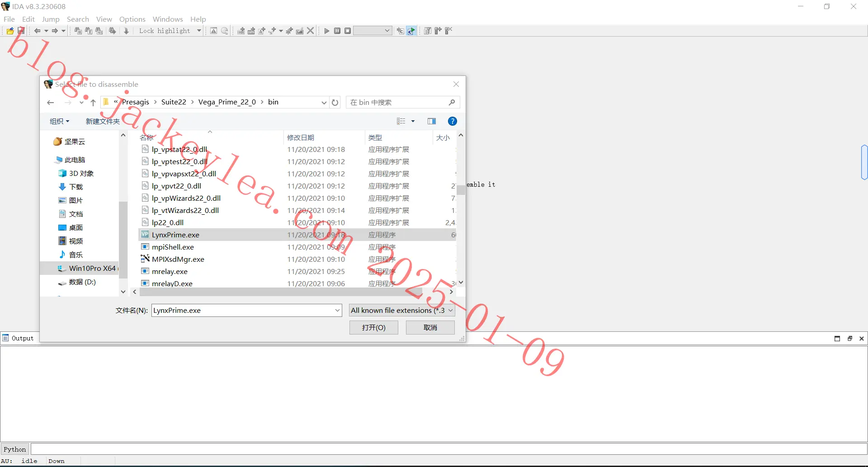
Task: Open the Lock highlight dropdown
Action: tap(199, 31)
